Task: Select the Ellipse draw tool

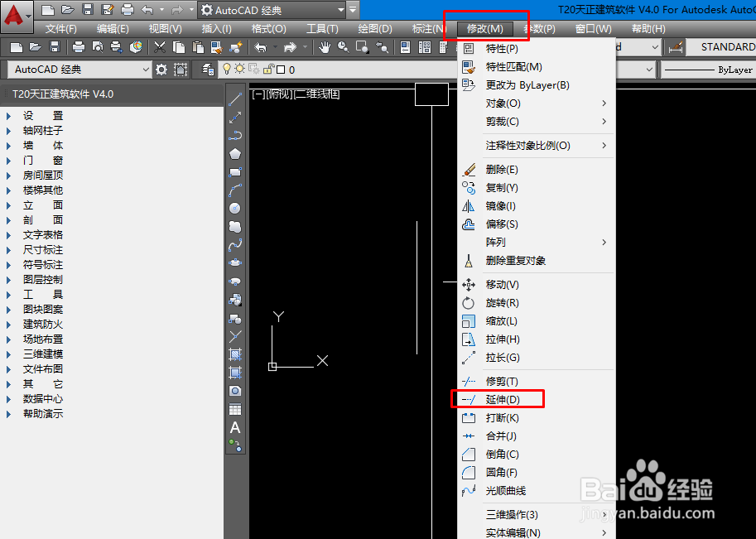Action: 235,263
